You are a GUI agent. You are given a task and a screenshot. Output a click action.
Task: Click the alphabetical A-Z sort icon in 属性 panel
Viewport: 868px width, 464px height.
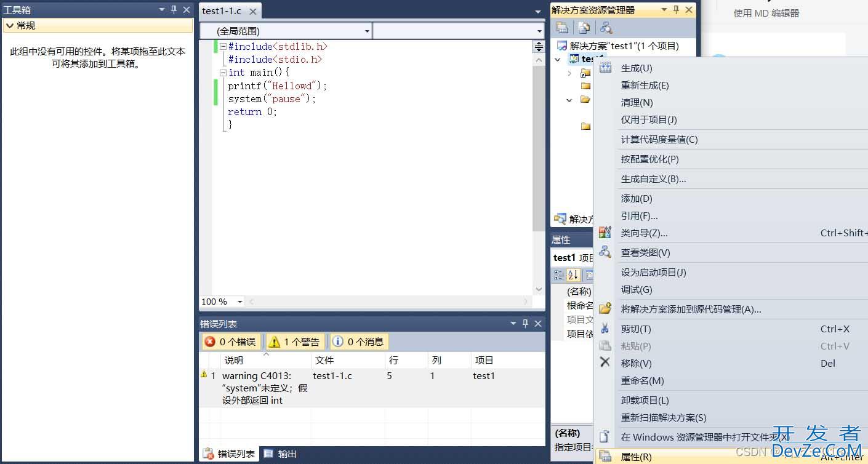(x=573, y=275)
